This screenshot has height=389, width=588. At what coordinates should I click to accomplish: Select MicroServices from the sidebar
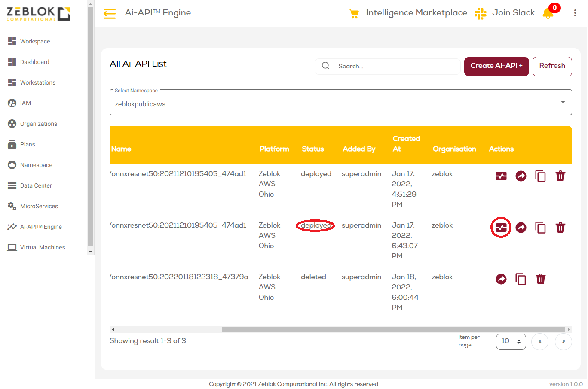(x=39, y=206)
